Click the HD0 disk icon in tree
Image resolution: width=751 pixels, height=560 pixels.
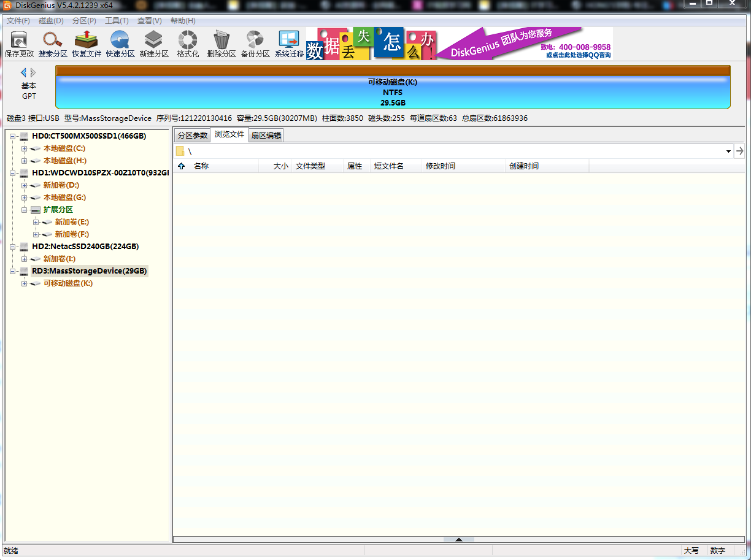coord(24,136)
